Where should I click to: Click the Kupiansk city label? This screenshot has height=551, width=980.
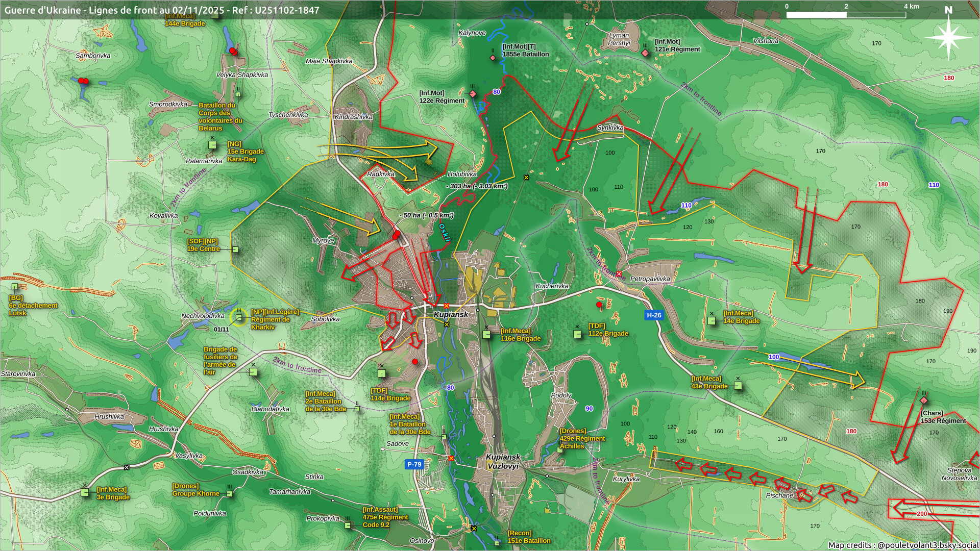point(450,314)
